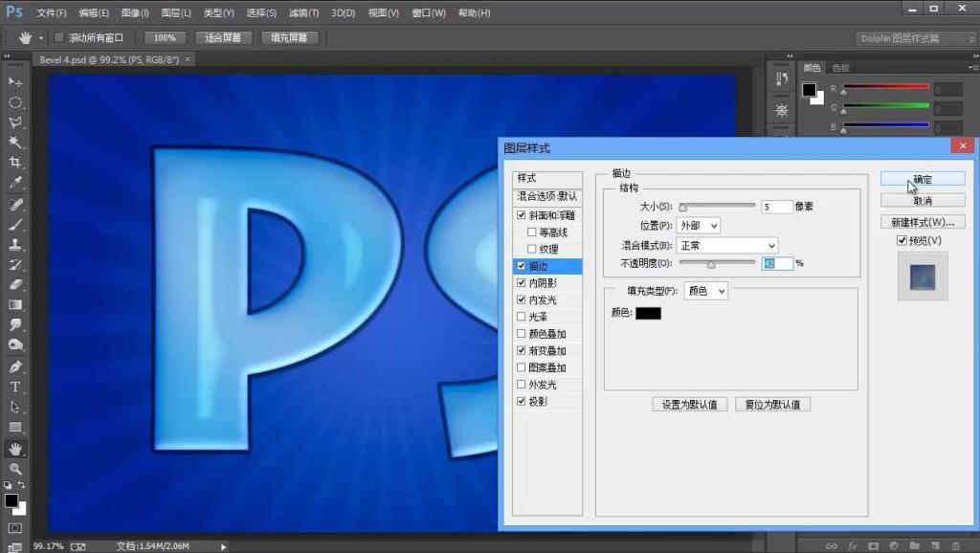Select the Eraser tool
980x553 pixels.
(15, 284)
